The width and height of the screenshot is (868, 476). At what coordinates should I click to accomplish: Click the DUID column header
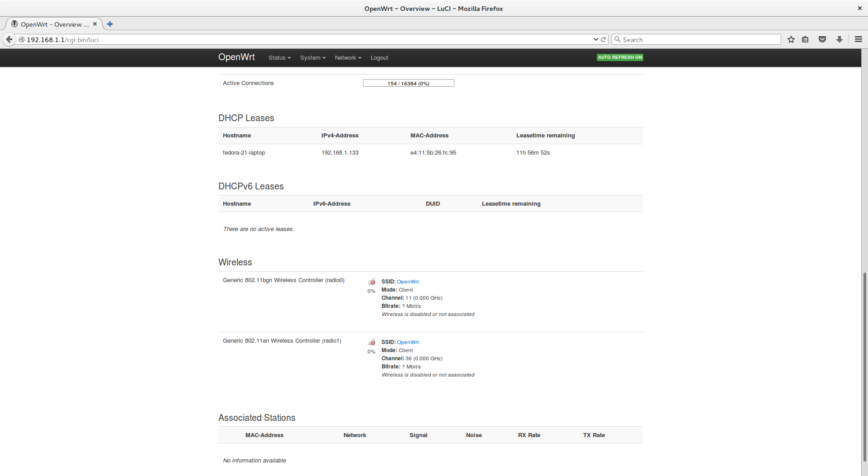pyautogui.click(x=433, y=204)
